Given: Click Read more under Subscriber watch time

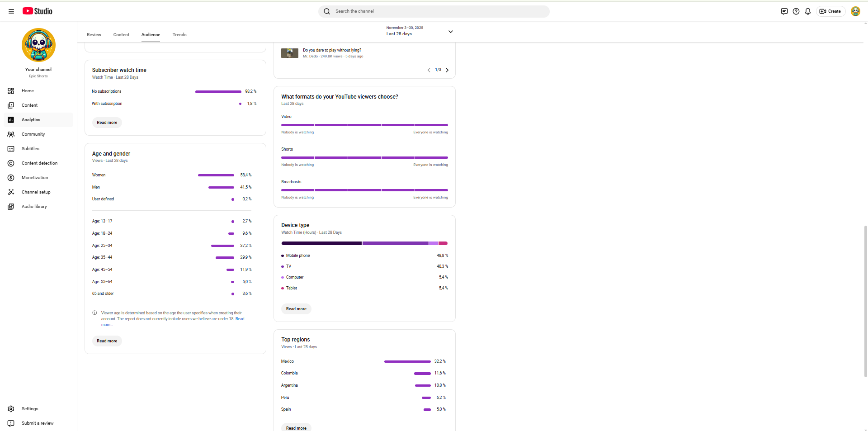Looking at the screenshot, I should tap(107, 123).
